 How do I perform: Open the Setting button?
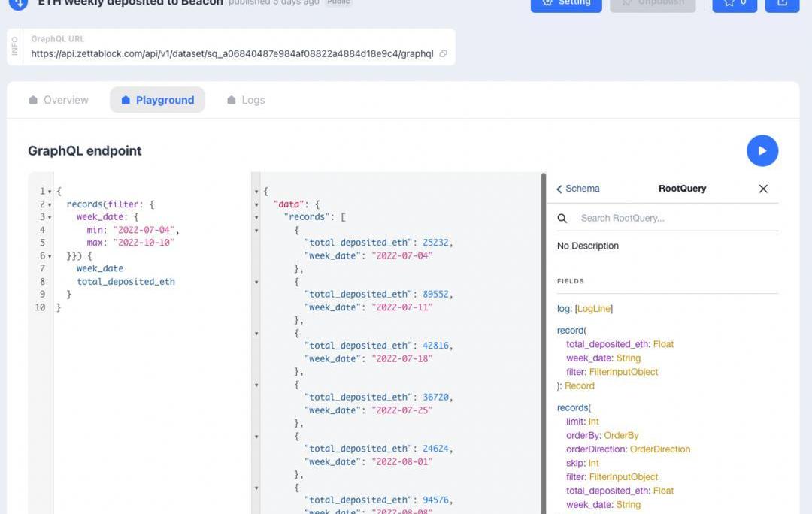coord(565,3)
